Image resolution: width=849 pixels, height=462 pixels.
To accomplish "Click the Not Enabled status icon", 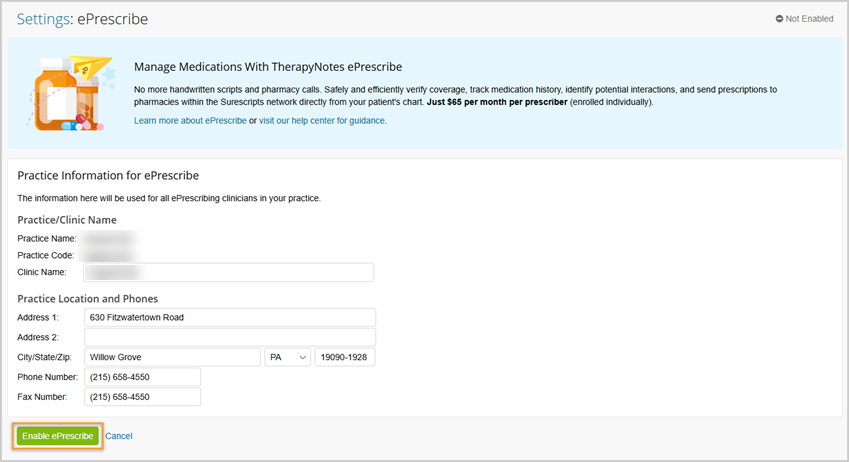I will click(x=779, y=19).
